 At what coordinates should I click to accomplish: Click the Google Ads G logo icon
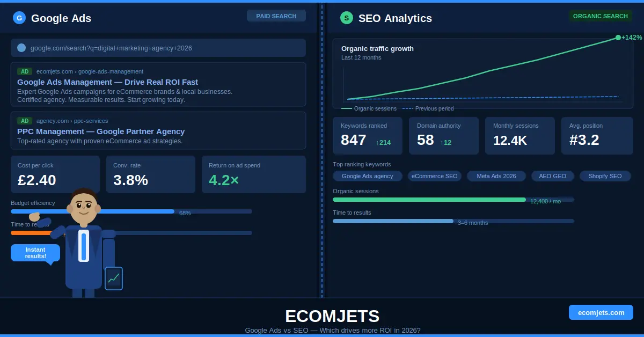[x=20, y=18]
